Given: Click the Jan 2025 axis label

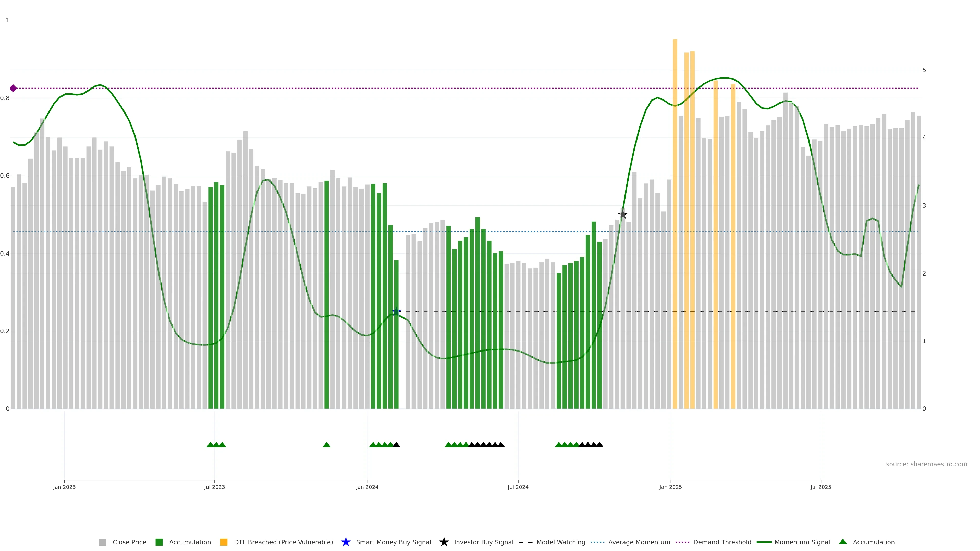Looking at the screenshot, I should (x=670, y=487).
